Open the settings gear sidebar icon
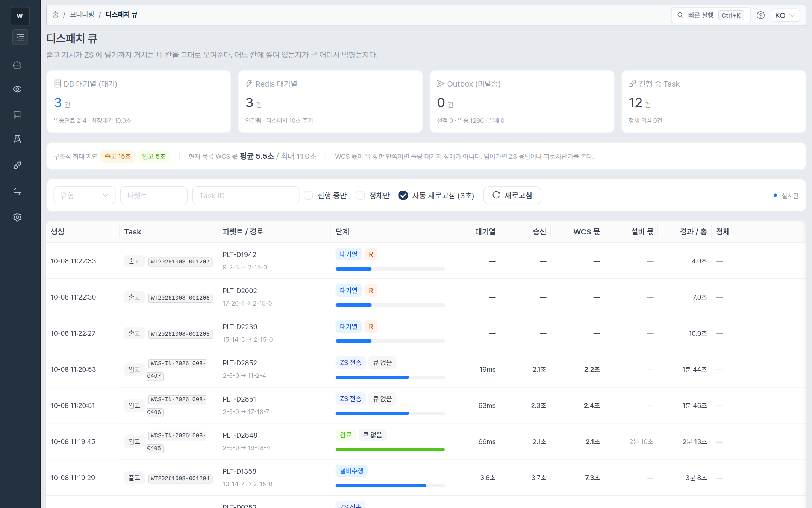812x508 pixels. pyautogui.click(x=17, y=217)
